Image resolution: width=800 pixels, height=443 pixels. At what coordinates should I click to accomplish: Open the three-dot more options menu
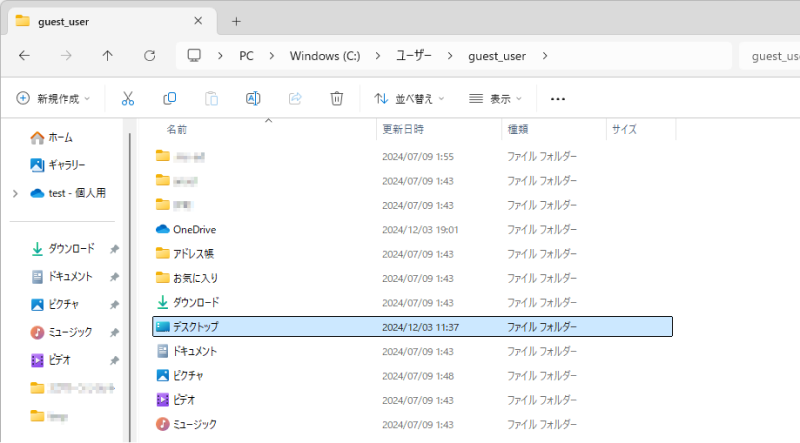558,99
